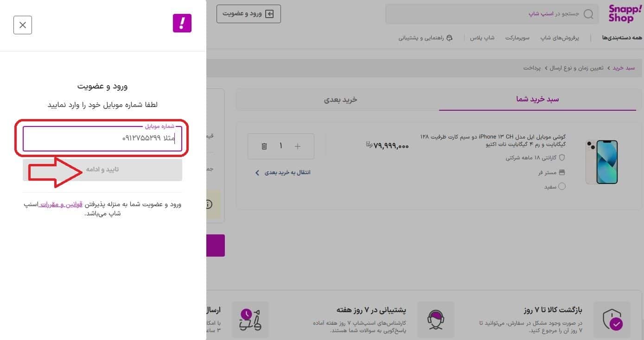Screen dimensions: 644x340
Task: Click the shield checkmark icon for بازگشت کالا تا ۷ روز
Action: [612, 319]
